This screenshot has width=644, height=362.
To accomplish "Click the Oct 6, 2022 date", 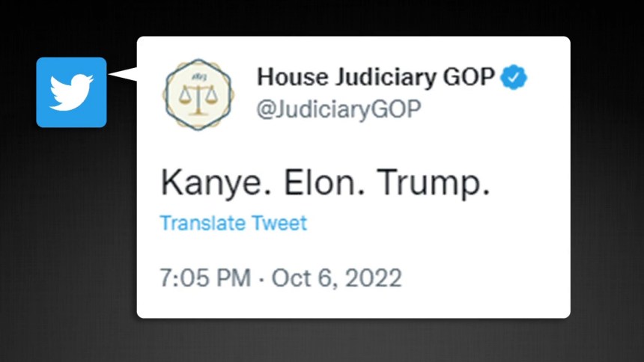I will coord(337,277).
